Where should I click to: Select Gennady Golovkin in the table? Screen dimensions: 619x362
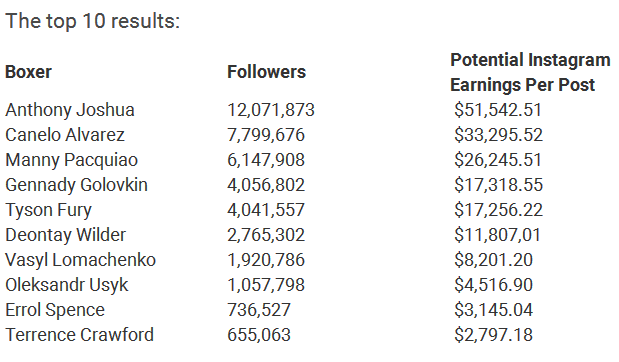coord(76,185)
